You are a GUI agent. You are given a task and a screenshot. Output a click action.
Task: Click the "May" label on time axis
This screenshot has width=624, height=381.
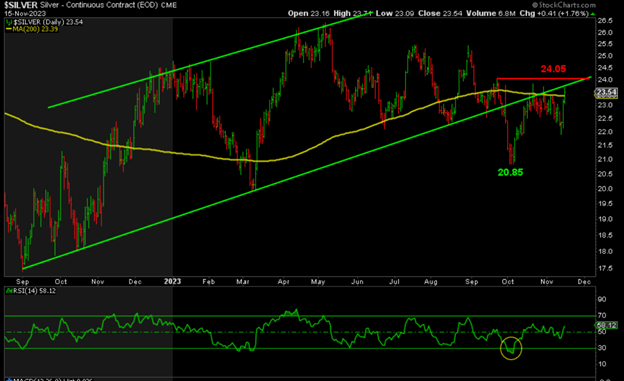coord(318,282)
